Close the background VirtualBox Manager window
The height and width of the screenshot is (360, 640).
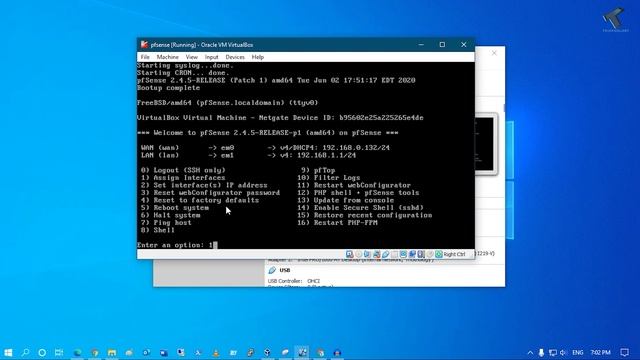[494, 53]
